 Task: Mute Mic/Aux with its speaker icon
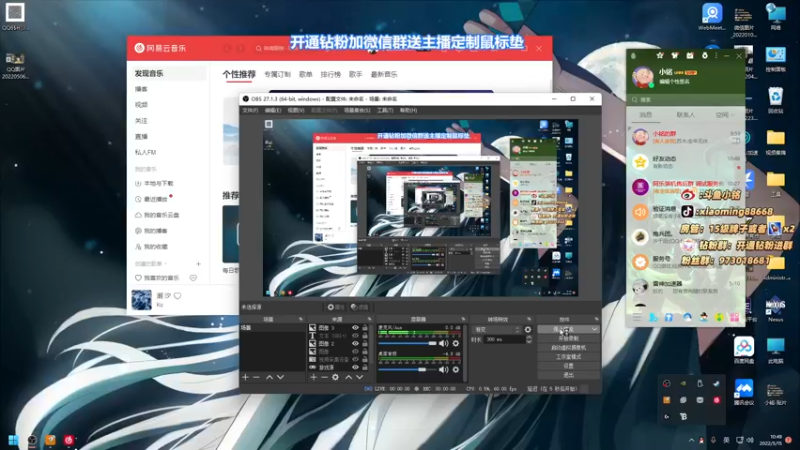point(443,343)
